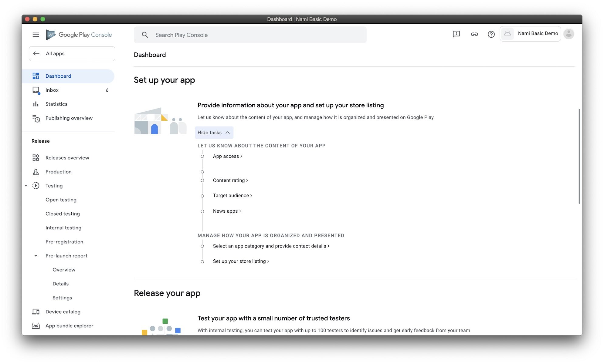Click the Inbox unread count 6
The height and width of the screenshot is (364, 604).
[107, 90]
